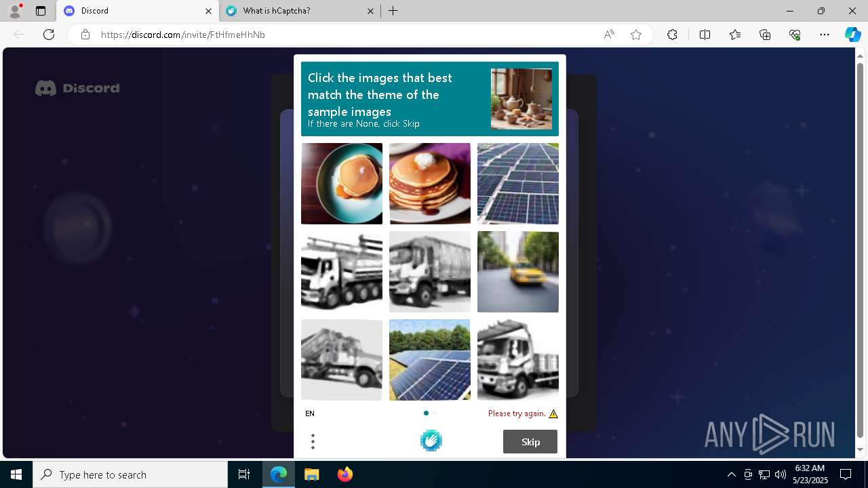Open Browser essentials heart icon
Viewport: 868px width, 488px height.
[795, 35]
